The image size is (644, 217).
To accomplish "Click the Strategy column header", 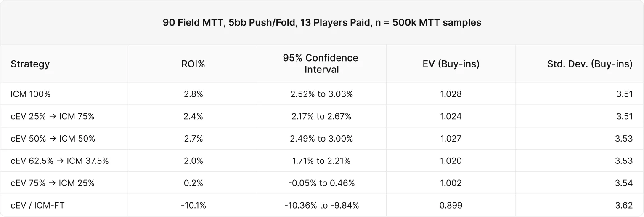I will pos(30,64).
